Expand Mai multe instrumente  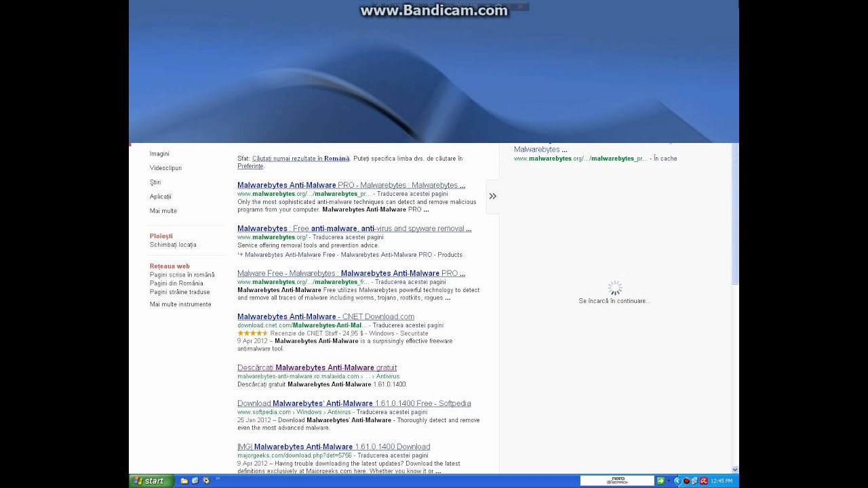pos(180,304)
